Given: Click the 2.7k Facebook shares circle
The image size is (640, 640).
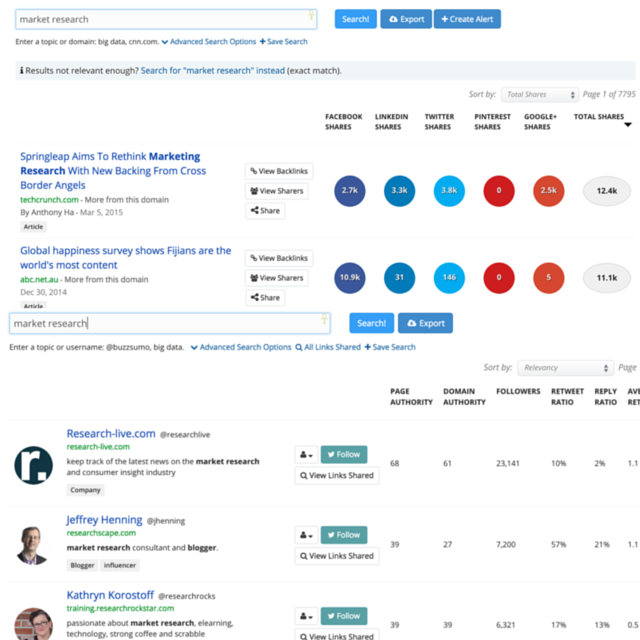Looking at the screenshot, I should (350, 191).
